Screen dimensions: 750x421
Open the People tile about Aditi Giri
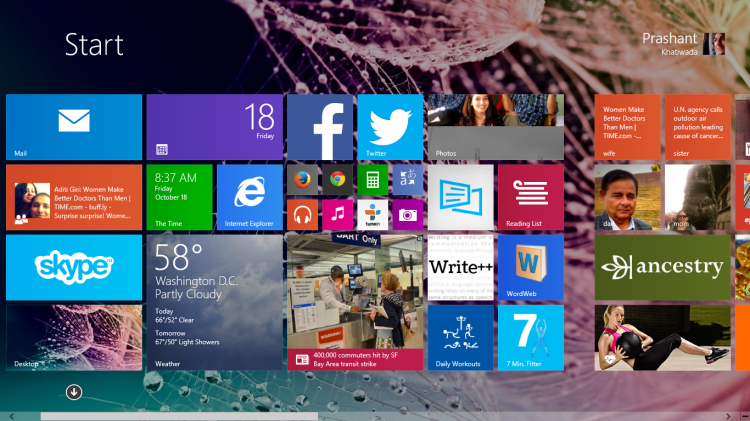[x=74, y=197]
